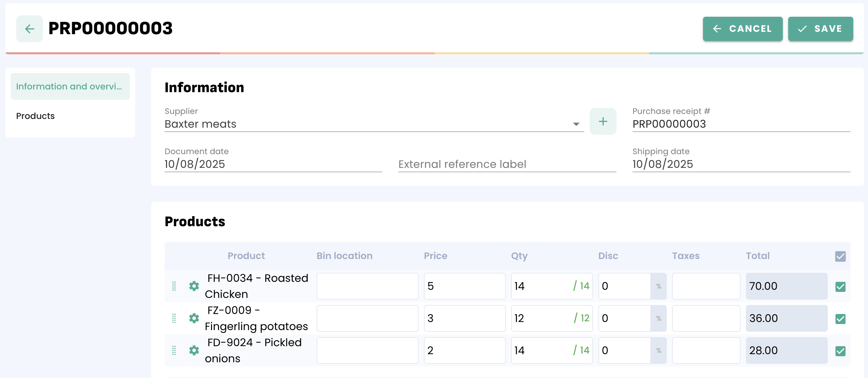Open gear settings for Fingerling potatoes row
This screenshot has height=378, width=868.
click(194, 318)
